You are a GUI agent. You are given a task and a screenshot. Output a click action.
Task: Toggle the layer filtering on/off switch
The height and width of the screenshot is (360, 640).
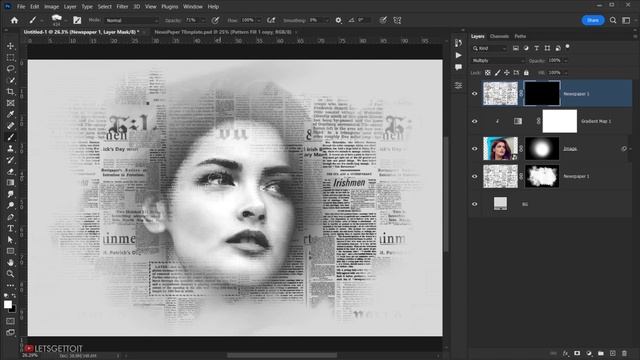pyautogui.click(x=567, y=47)
